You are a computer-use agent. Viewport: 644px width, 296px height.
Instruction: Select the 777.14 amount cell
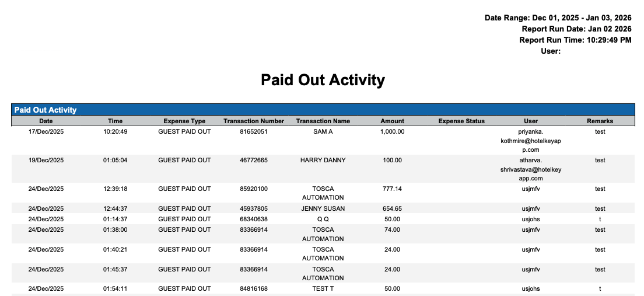[392, 189]
